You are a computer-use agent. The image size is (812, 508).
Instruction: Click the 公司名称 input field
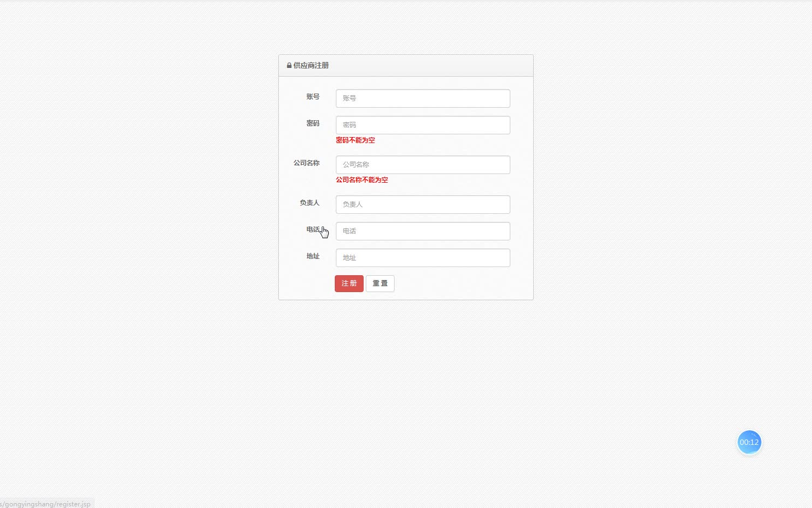pos(423,165)
